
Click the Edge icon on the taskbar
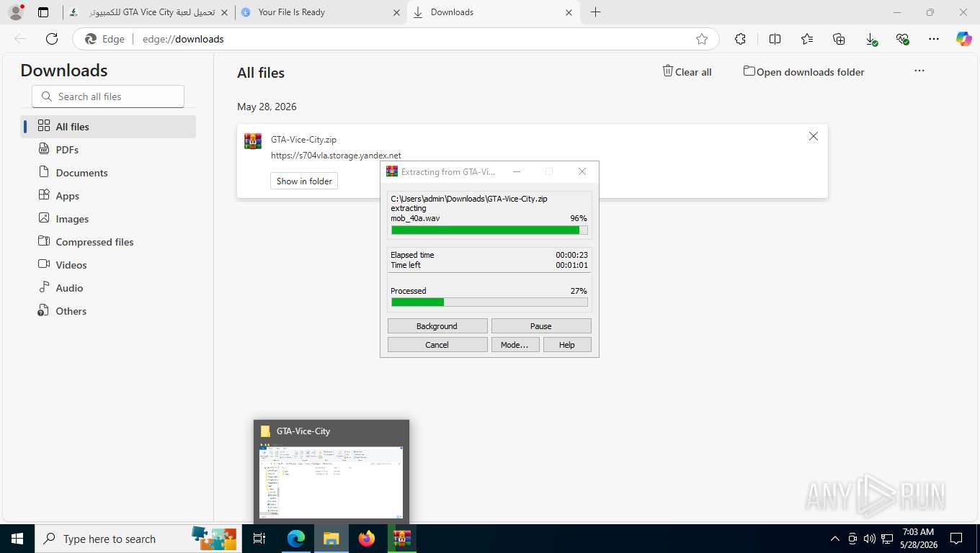click(x=296, y=539)
